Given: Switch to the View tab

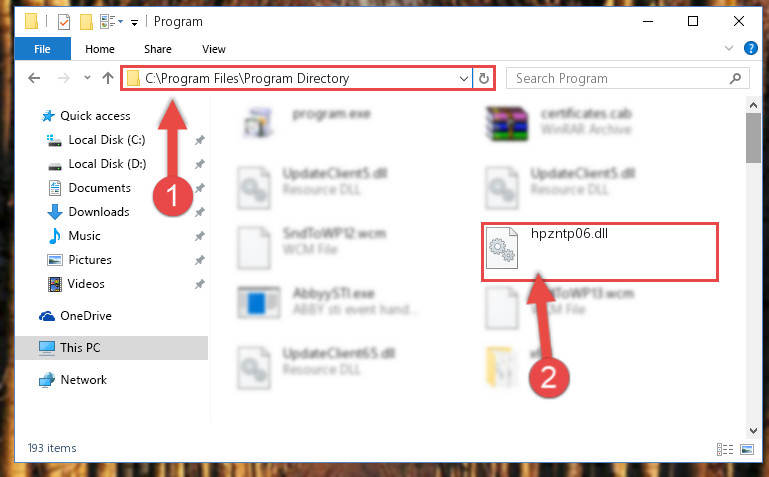Looking at the screenshot, I should coord(214,49).
